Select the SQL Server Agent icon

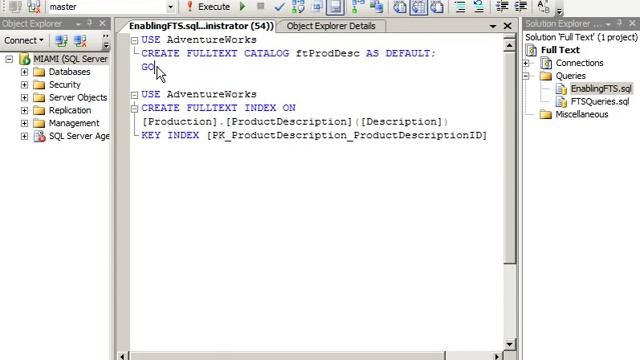39,136
